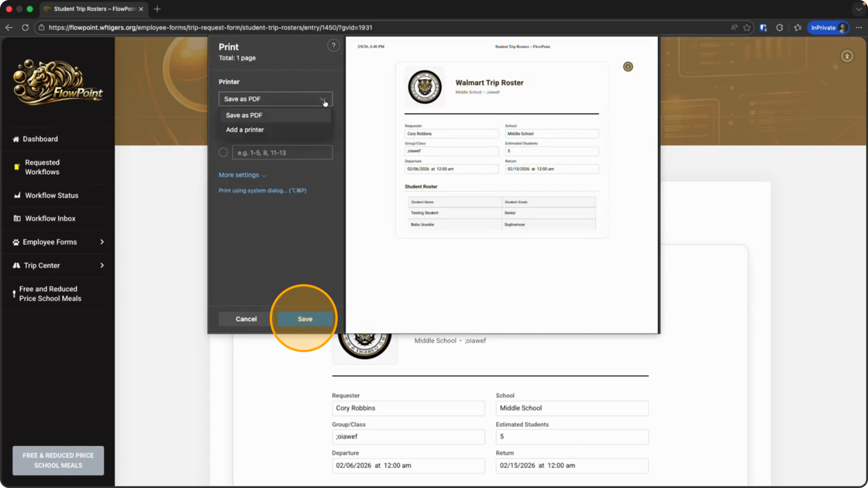Screen dimensions: 868x488
Task: Open the Printer destination dropdown
Action: [275, 99]
